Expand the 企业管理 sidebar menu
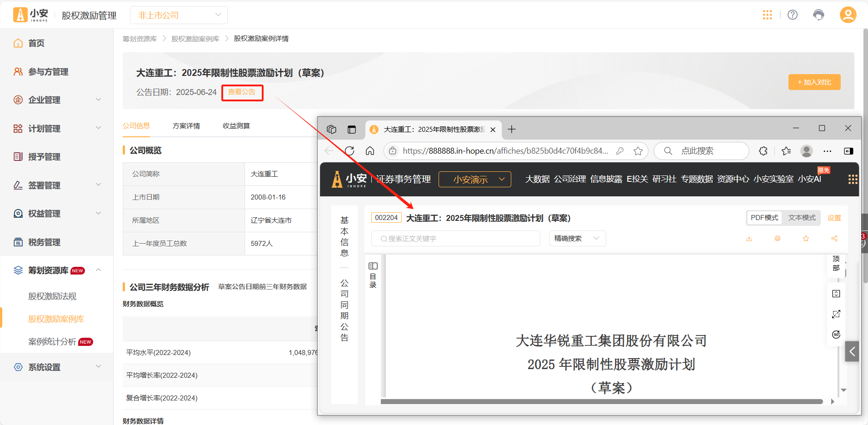 pos(56,100)
